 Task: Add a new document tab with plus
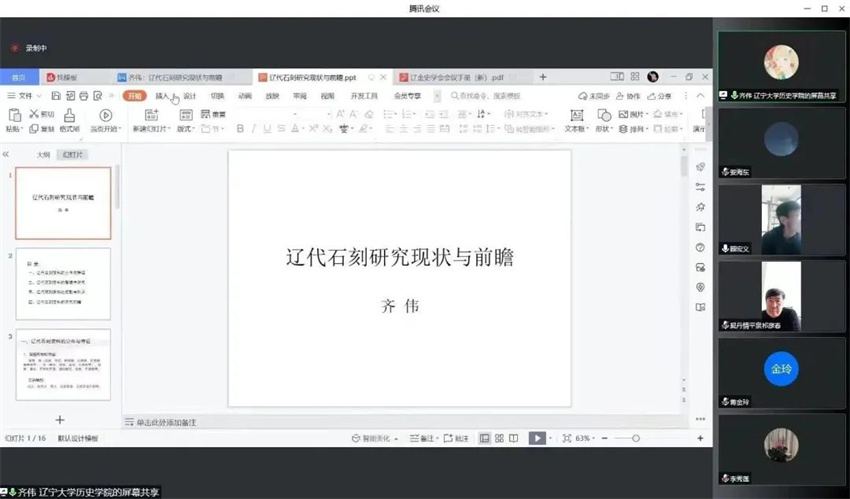click(543, 77)
